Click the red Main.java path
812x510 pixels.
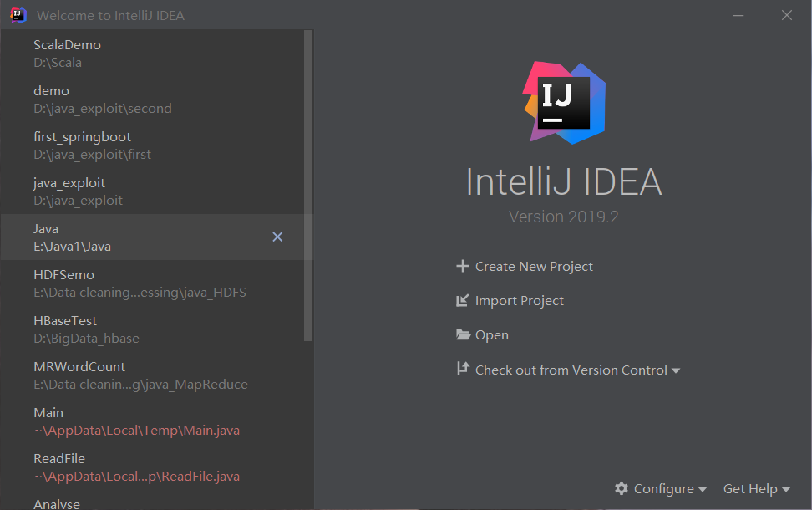pos(137,431)
